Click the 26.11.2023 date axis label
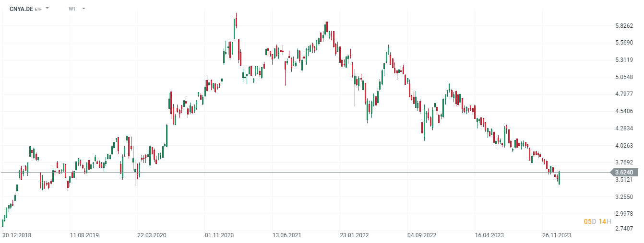This screenshot has height=243, width=644. [557, 235]
